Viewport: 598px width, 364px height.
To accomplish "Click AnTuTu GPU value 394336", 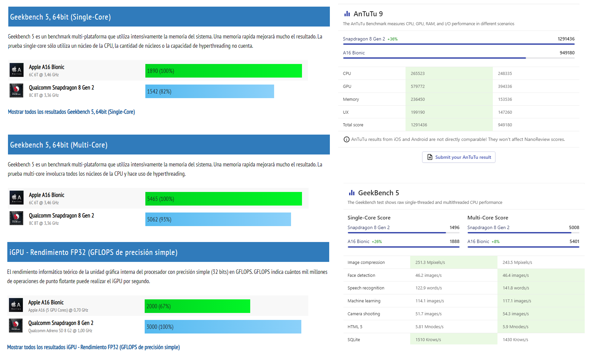I will point(505,87).
